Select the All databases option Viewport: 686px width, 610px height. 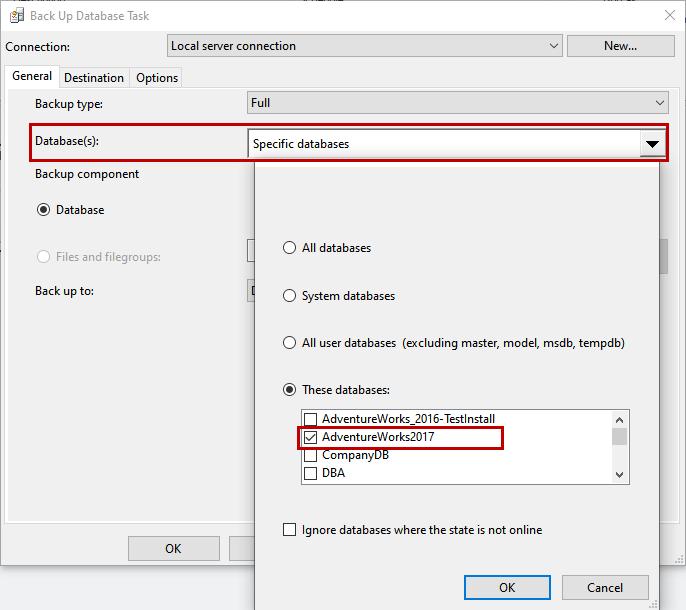click(290, 248)
